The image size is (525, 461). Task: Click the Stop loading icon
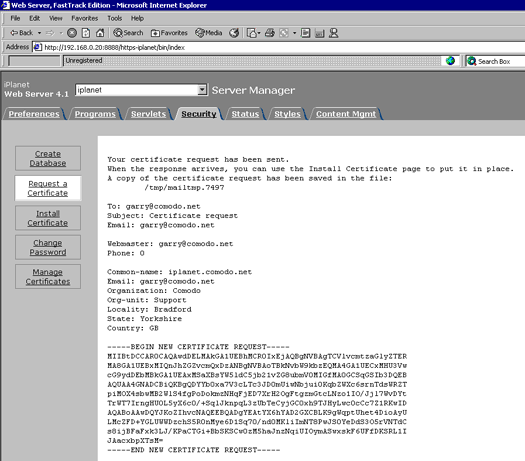click(x=72, y=33)
